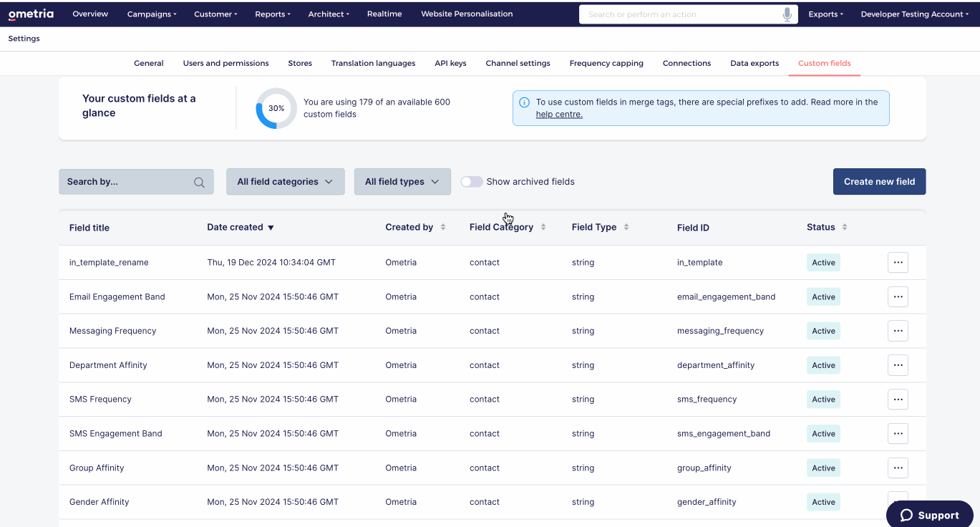Viewport: 980px width, 527px height.
Task: Click the sort arrows next to Status
Action: coord(845,227)
